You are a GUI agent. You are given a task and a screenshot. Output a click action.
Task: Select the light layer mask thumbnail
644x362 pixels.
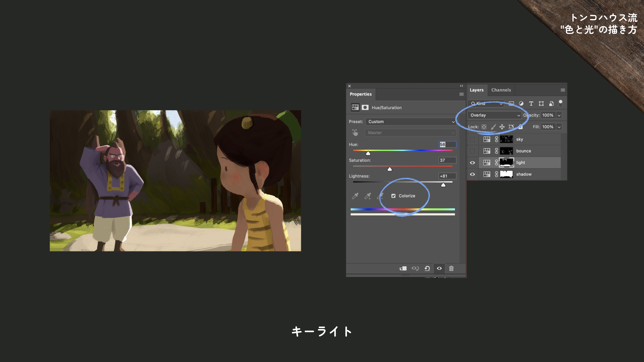tap(506, 162)
